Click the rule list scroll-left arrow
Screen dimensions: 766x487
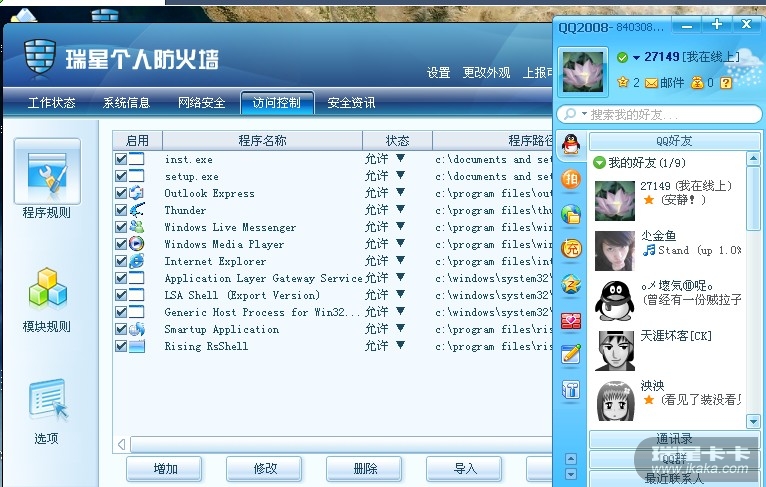(x=122, y=444)
